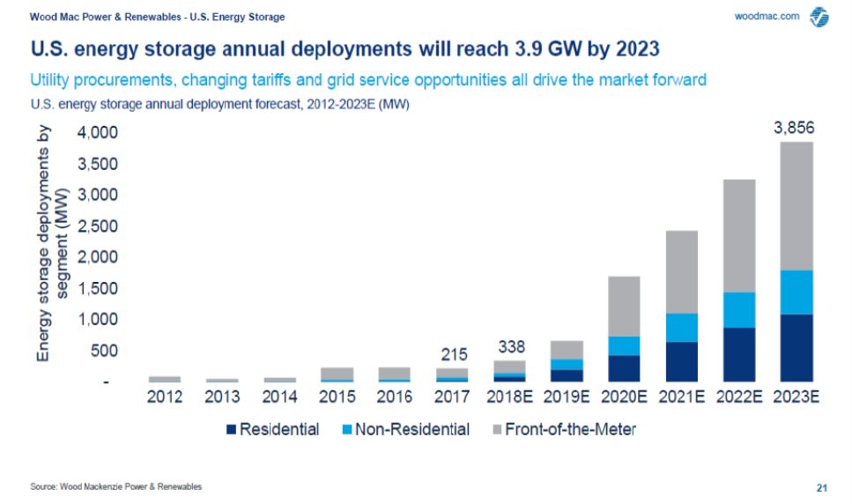Click the page number 21
This screenshot has width=852, height=504.
click(822, 488)
